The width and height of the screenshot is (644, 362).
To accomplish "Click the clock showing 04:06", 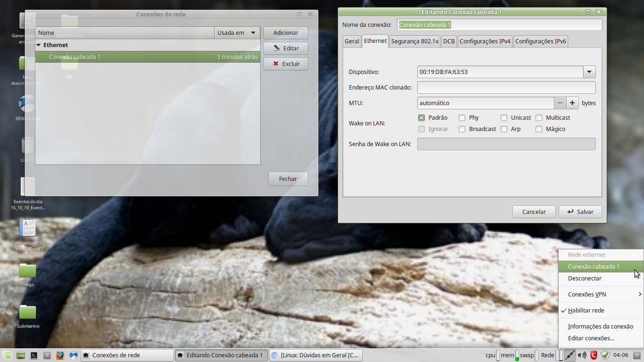I will (621, 355).
